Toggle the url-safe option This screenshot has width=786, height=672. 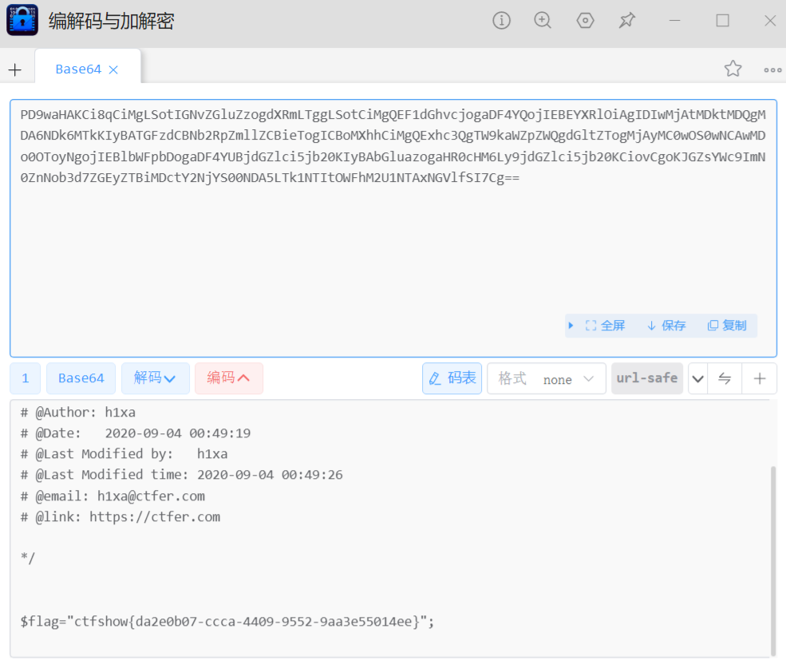pyautogui.click(x=646, y=378)
